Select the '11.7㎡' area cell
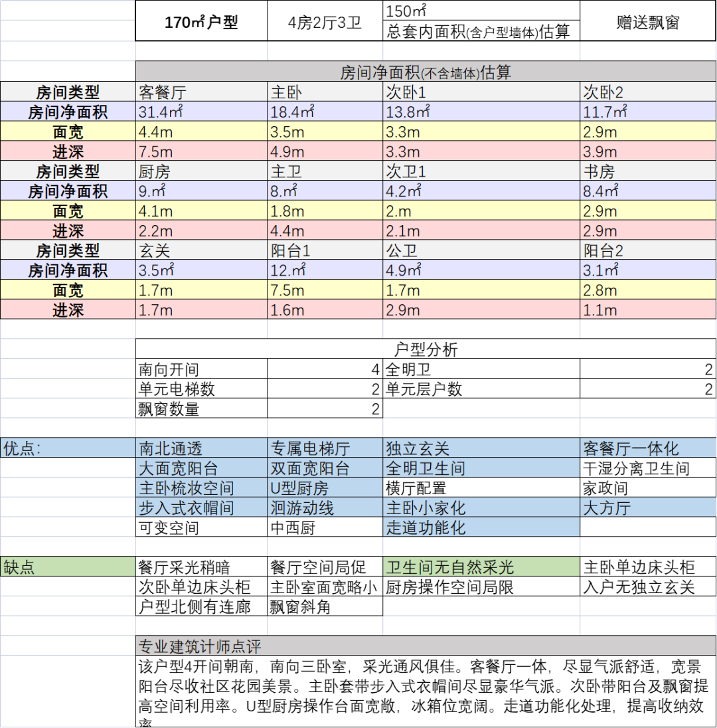Screen dimensions: 717x728 tap(648, 112)
